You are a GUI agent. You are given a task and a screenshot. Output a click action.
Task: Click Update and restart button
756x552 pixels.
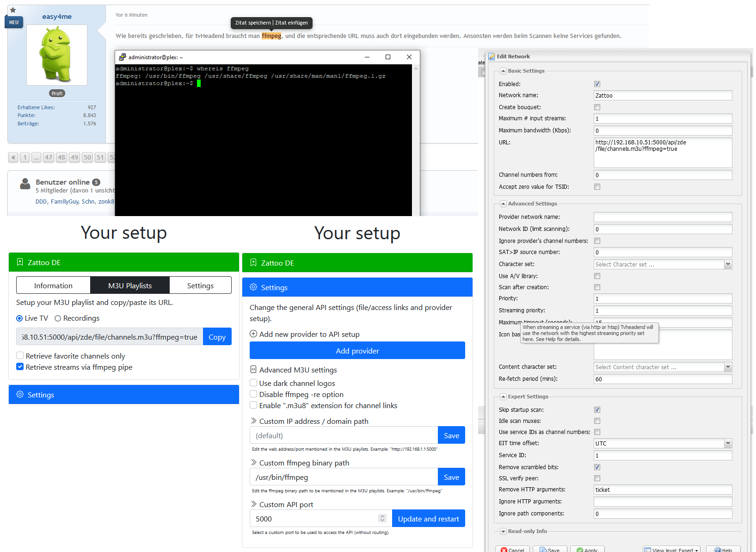[x=428, y=518]
